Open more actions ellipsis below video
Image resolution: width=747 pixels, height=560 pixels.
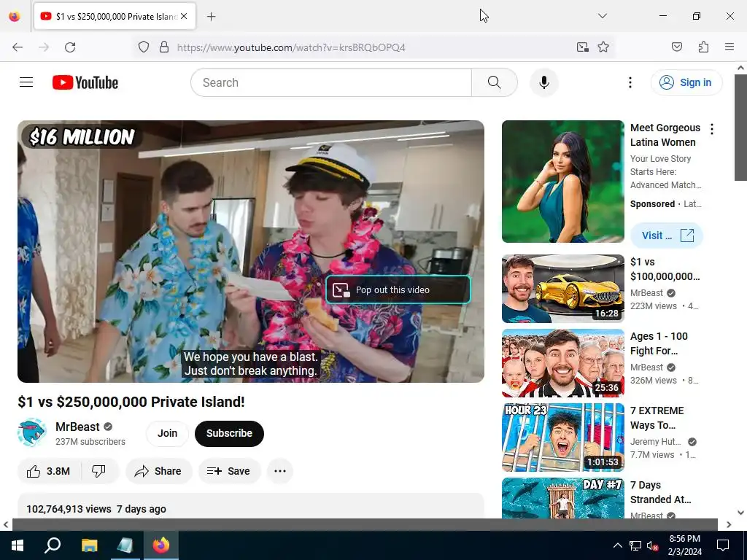(x=280, y=471)
